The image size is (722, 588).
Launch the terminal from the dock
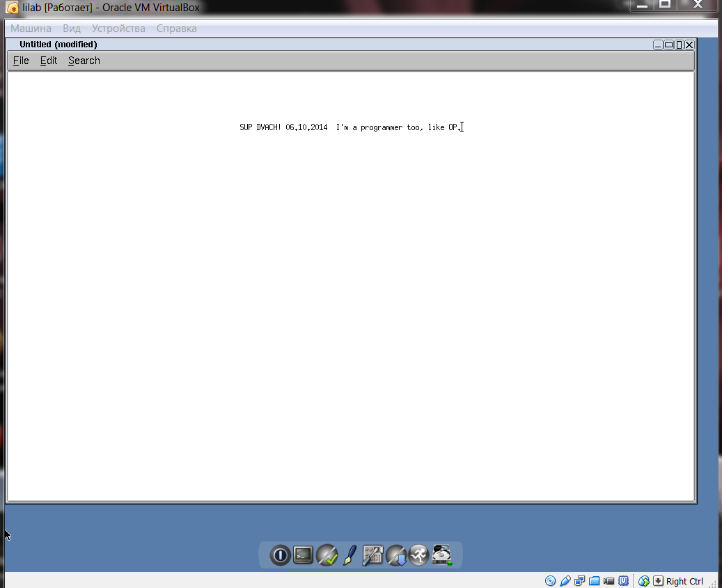point(303,555)
